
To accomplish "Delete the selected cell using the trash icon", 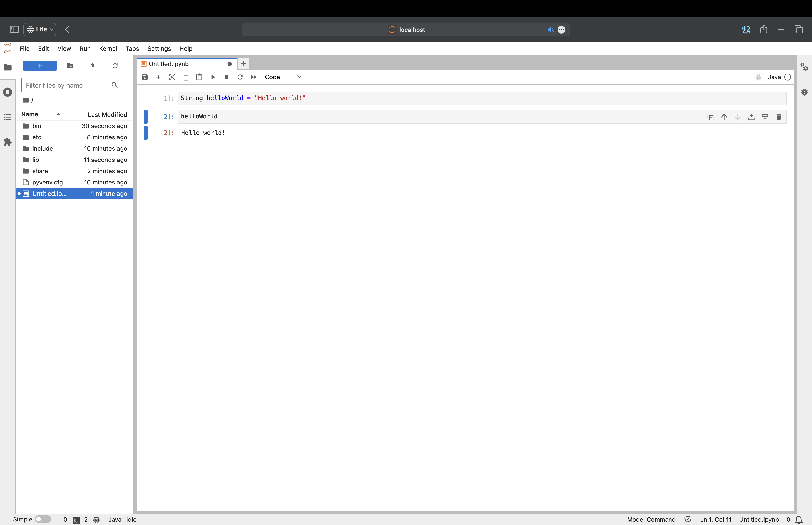I will pyautogui.click(x=778, y=117).
